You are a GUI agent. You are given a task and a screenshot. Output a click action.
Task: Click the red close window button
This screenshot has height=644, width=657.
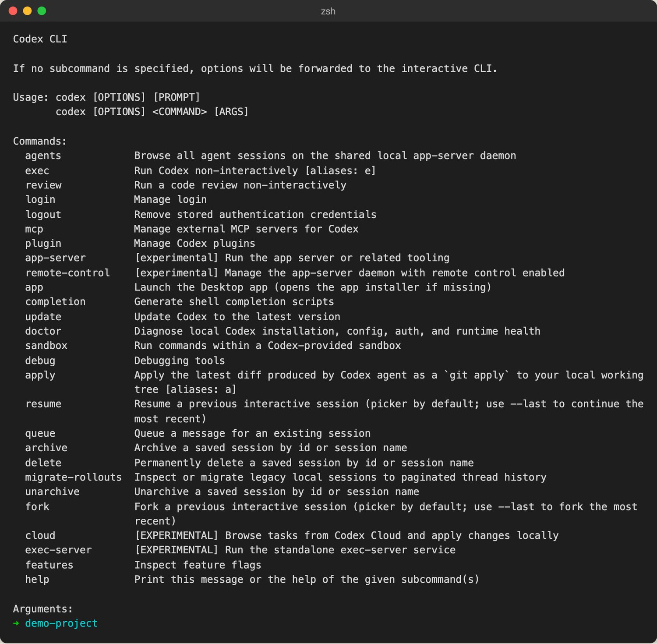(13, 11)
